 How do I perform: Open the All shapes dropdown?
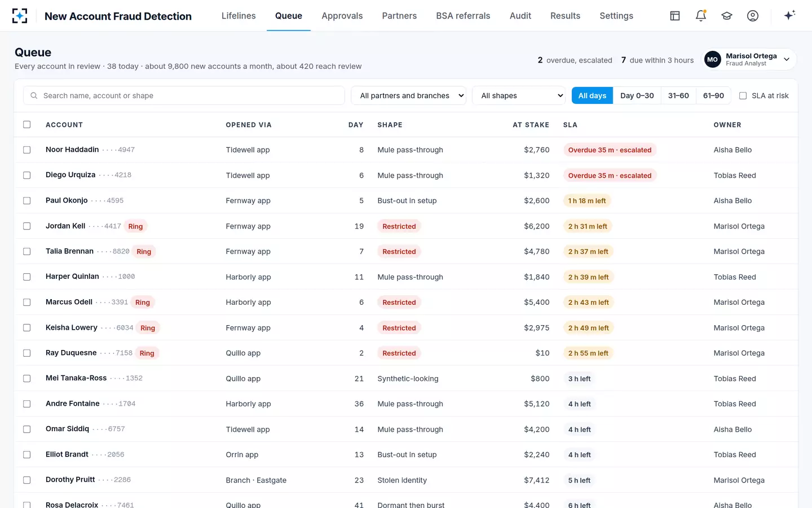click(x=519, y=95)
